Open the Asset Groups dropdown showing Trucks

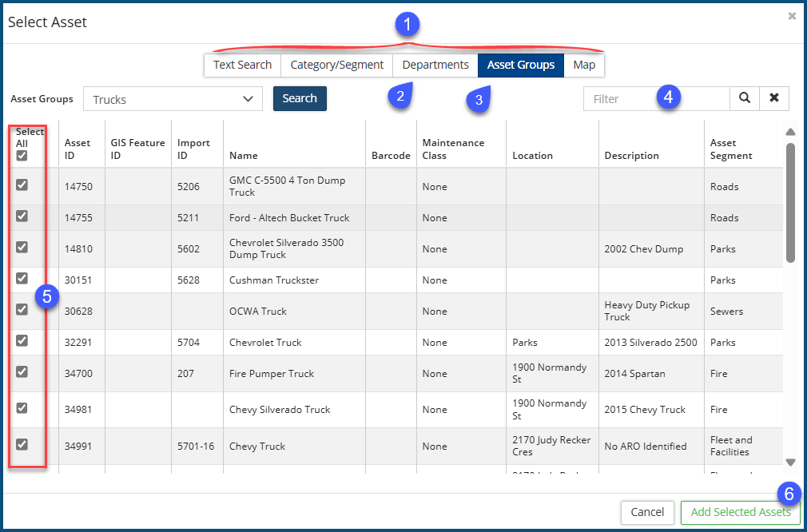[x=173, y=99]
